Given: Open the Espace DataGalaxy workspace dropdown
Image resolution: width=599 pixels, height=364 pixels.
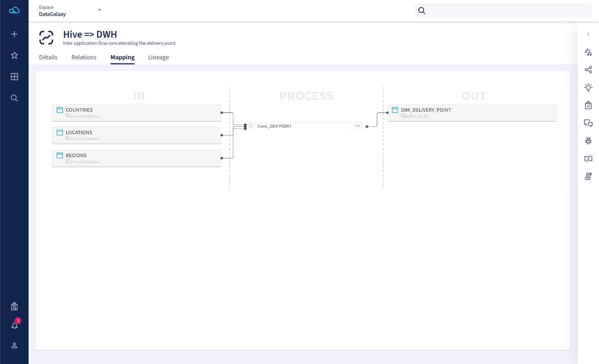Looking at the screenshot, I should coord(70,11).
